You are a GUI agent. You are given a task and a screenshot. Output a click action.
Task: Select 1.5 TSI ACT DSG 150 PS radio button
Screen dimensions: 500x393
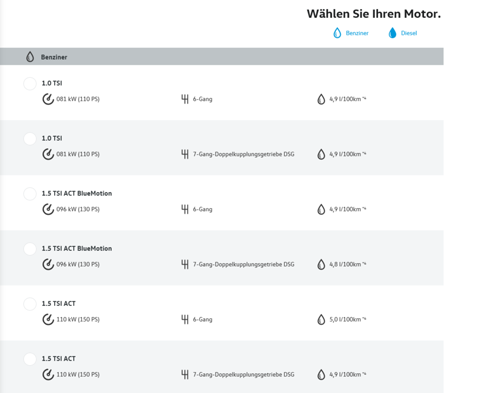pyautogui.click(x=30, y=359)
